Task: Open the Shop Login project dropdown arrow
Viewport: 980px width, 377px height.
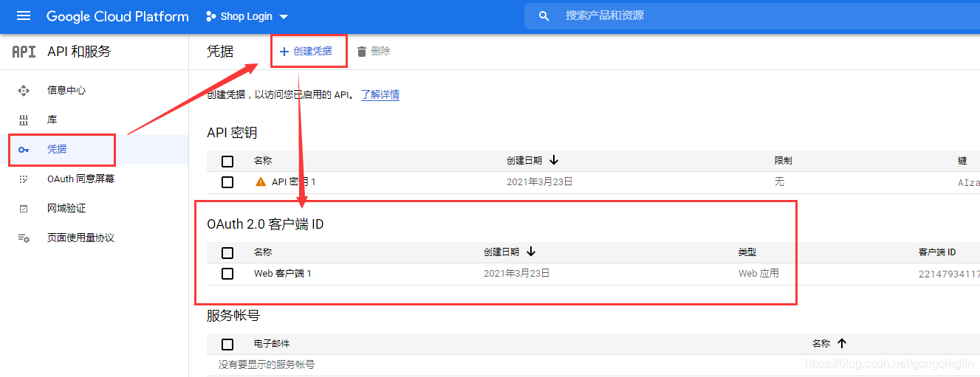Action: [x=284, y=17]
